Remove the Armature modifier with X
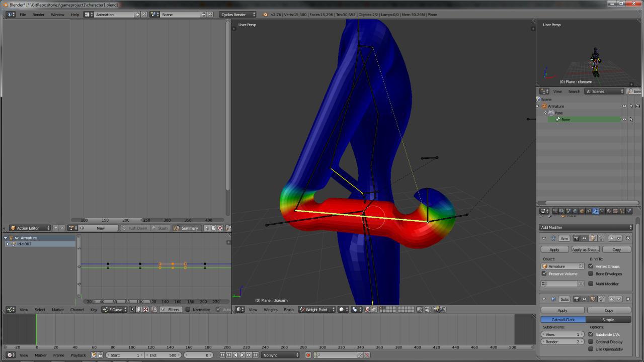The width and height of the screenshot is (644, 362). coord(628,238)
